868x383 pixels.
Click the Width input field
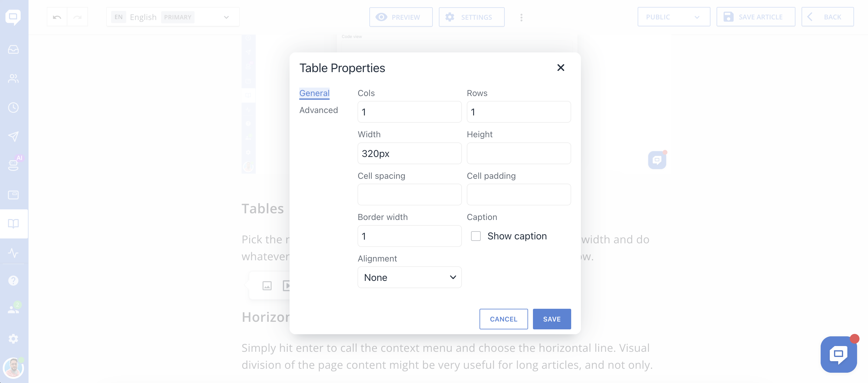[x=409, y=153]
